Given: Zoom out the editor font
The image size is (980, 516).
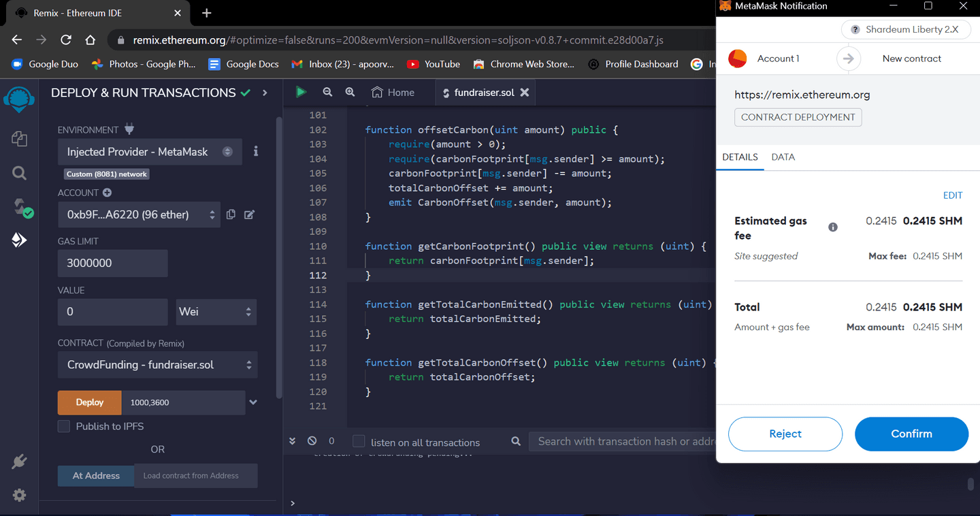Looking at the screenshot, I should pos(327,92).
